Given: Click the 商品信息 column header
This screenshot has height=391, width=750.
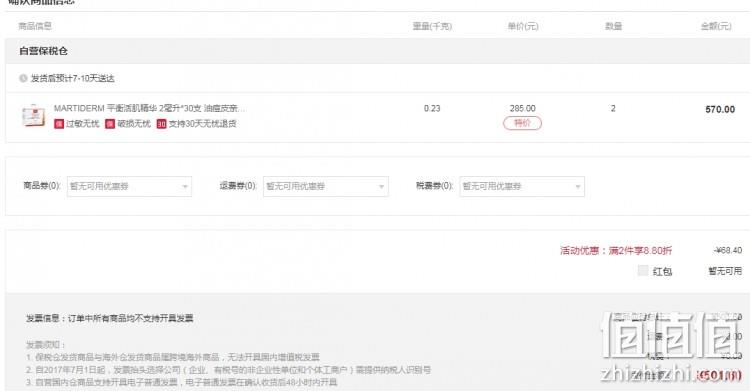Looking at the screenshot, I should pos(35,26).
